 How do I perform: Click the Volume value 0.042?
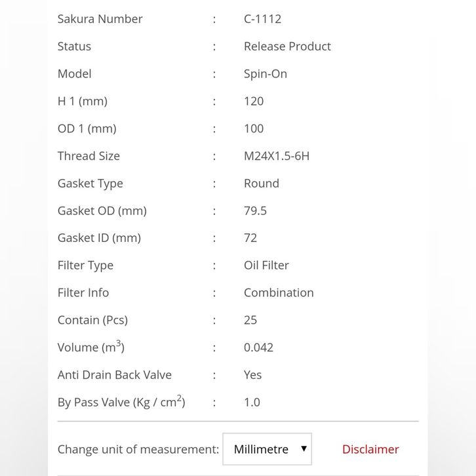(258, 347)
